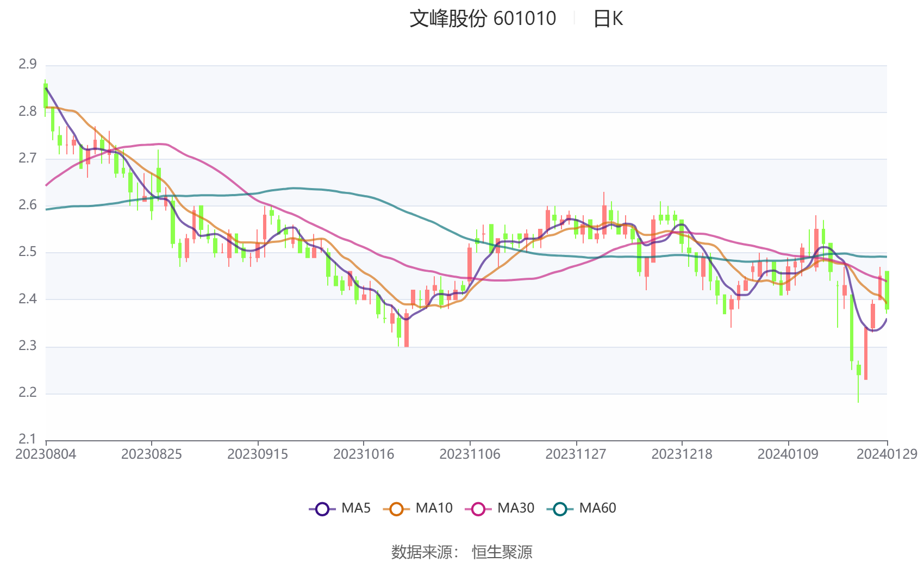Hide the MA10 line using its text label
Viewport: 924px width, 562px height.
point(434,508)
